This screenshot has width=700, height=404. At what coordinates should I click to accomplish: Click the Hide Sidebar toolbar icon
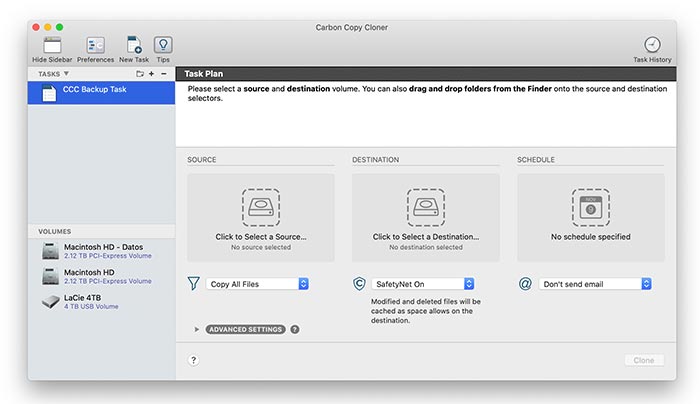click(x=52, y=45)
